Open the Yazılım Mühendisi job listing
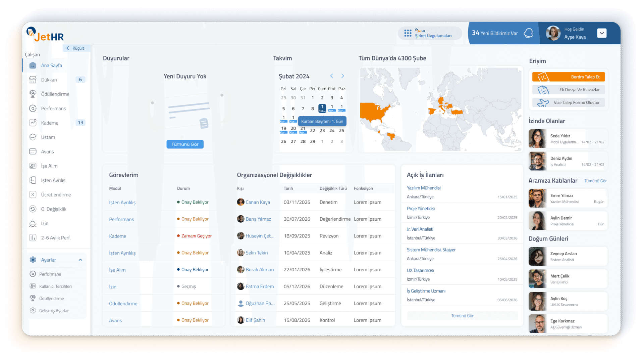Screen dimensions: 644x359 [424, 188]
